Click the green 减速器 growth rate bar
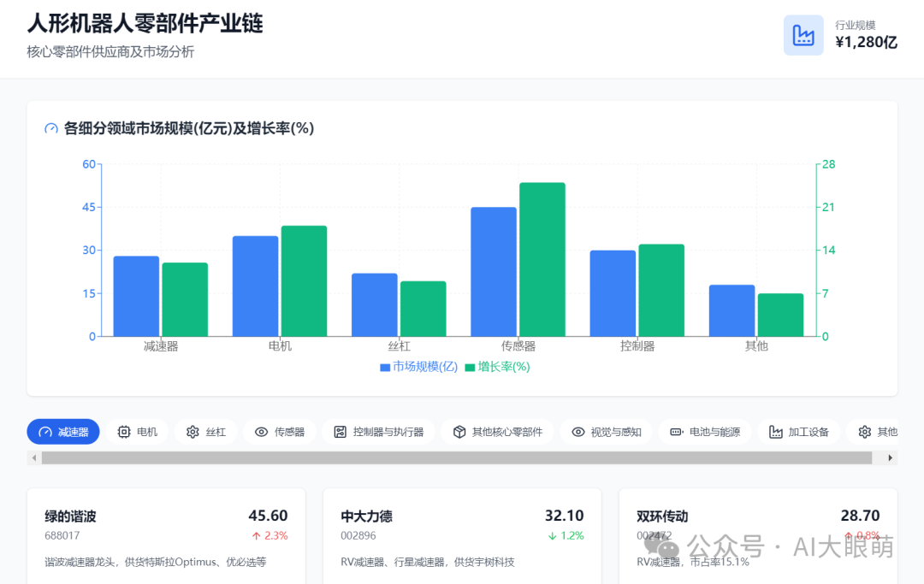Image resolution: width=924 pixels, height=584 pixels. (x=185, y=299)
